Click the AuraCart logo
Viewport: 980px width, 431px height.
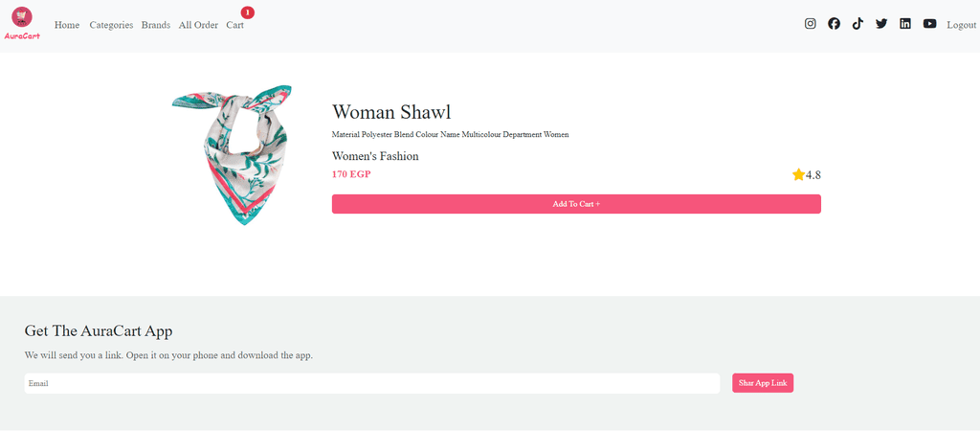click(22, 23)
